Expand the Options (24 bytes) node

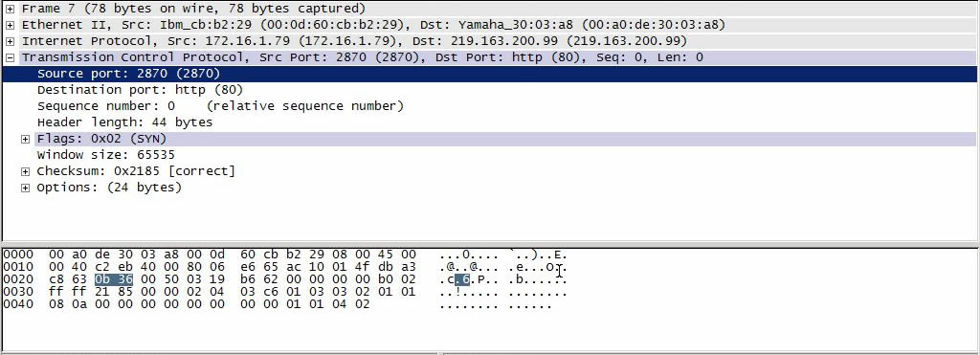(26, 188)
